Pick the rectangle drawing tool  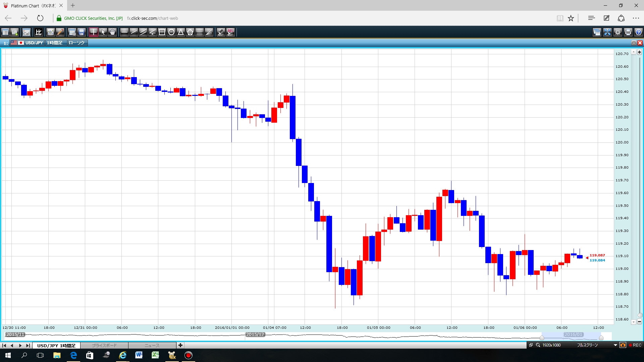point(162,32)
